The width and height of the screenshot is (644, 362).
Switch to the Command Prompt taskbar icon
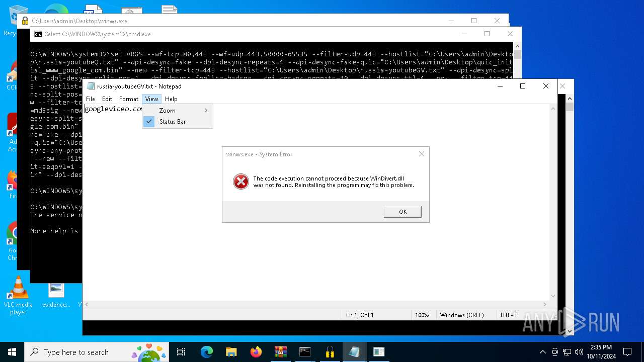[305, 352]
